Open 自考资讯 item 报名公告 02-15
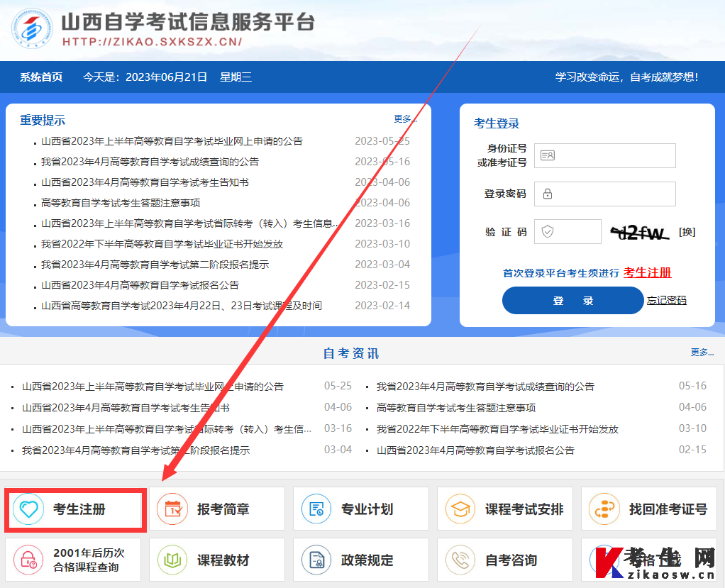 [x=475, y=450]
